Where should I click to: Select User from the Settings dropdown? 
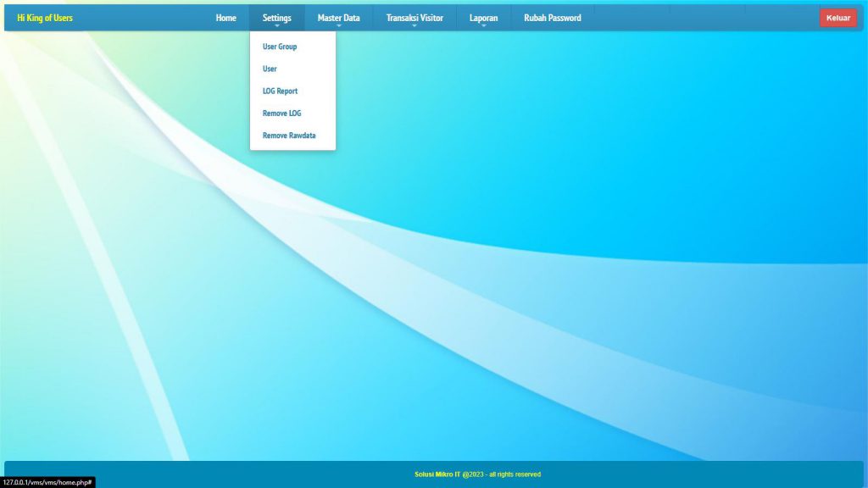click(270, 69)
